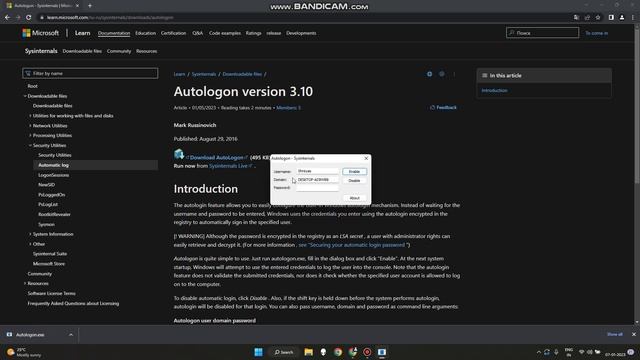Image resolution: width=640 pixels, height=360 pixels.
Task: Show hidden system tray icons
Action: (x=538, y=352)
